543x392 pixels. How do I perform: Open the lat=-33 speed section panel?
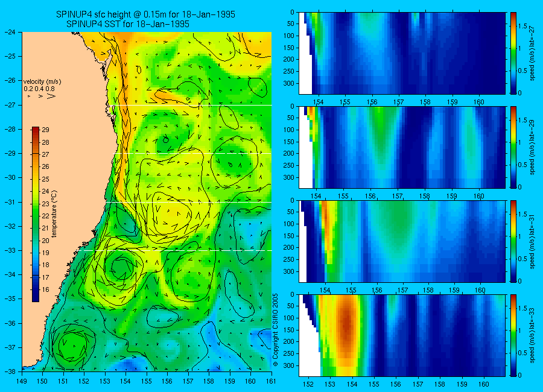(x=402, y=335)
